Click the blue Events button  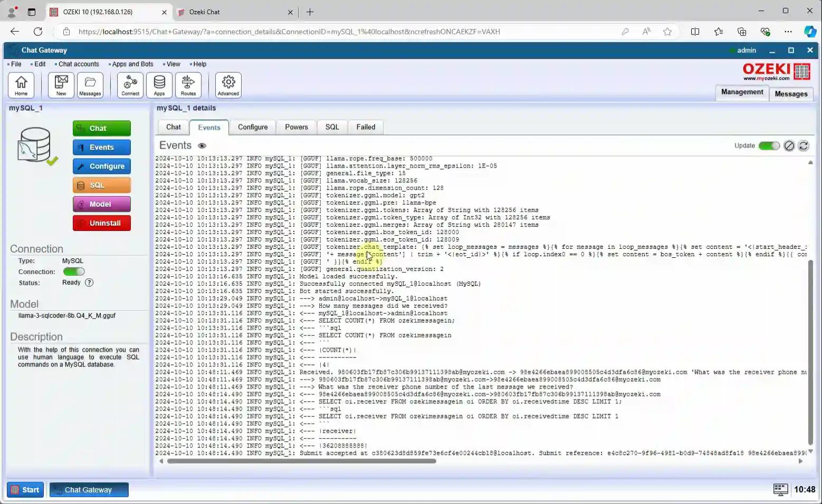tap(102, 147)
